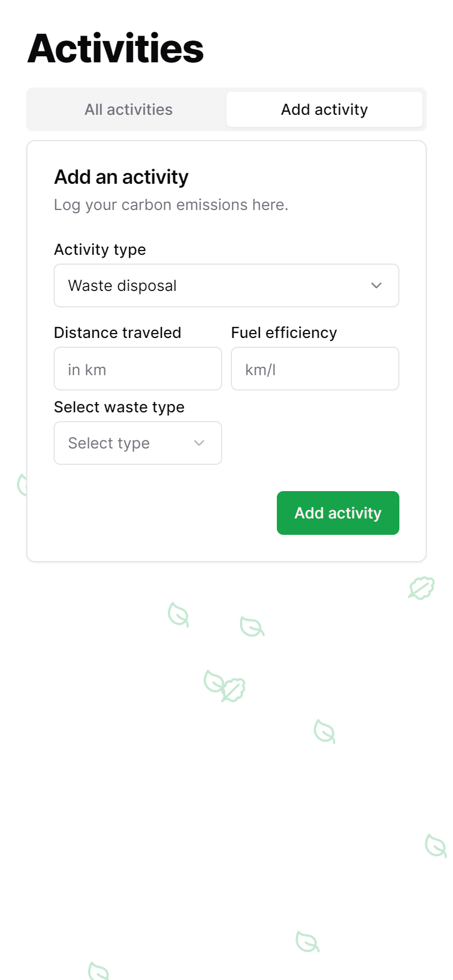Click the Distance traveled label text
453x980 pixels.
(x=118, y=332)
